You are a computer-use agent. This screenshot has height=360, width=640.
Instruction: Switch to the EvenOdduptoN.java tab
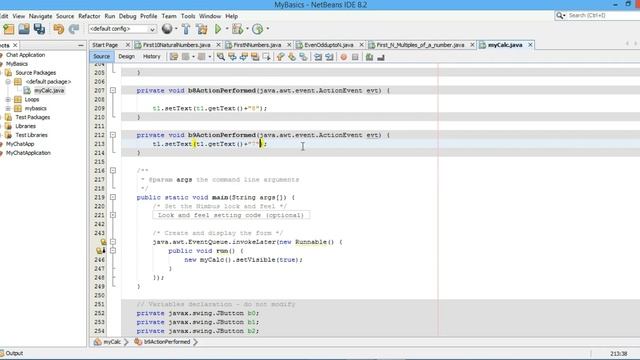coord(329,45)
